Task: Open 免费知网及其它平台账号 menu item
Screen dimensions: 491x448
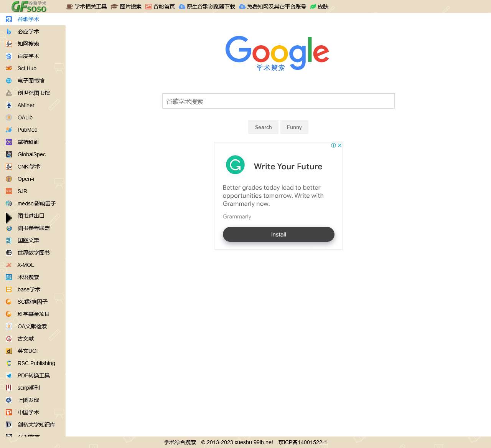Action: [273, 7]
